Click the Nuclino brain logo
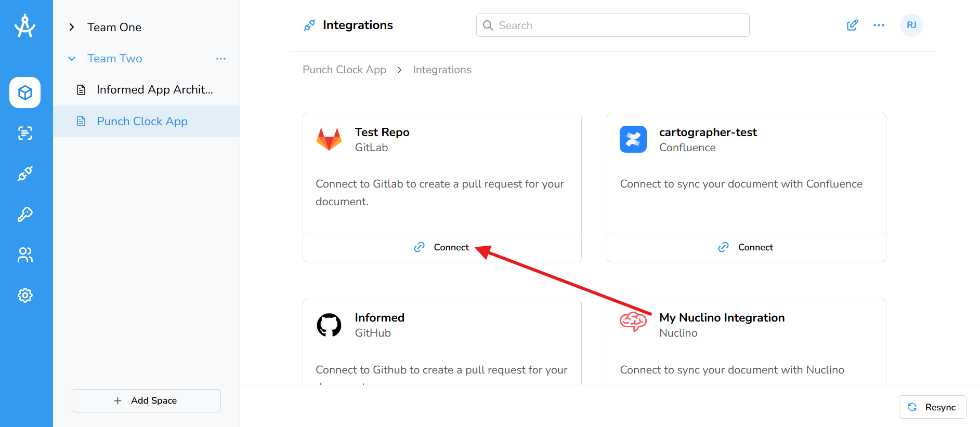This screenshot has width=980, height=427. 633,322
